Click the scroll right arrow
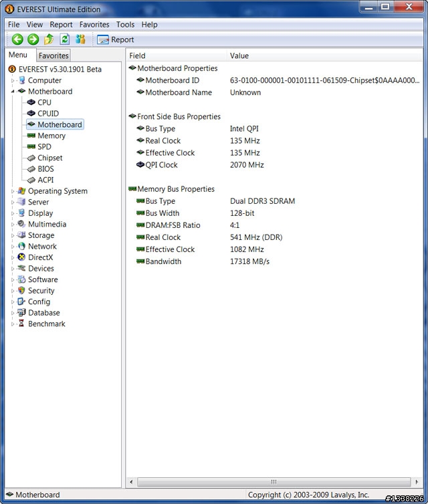This screenshot has height=504, width=428. tap(417, 482)
